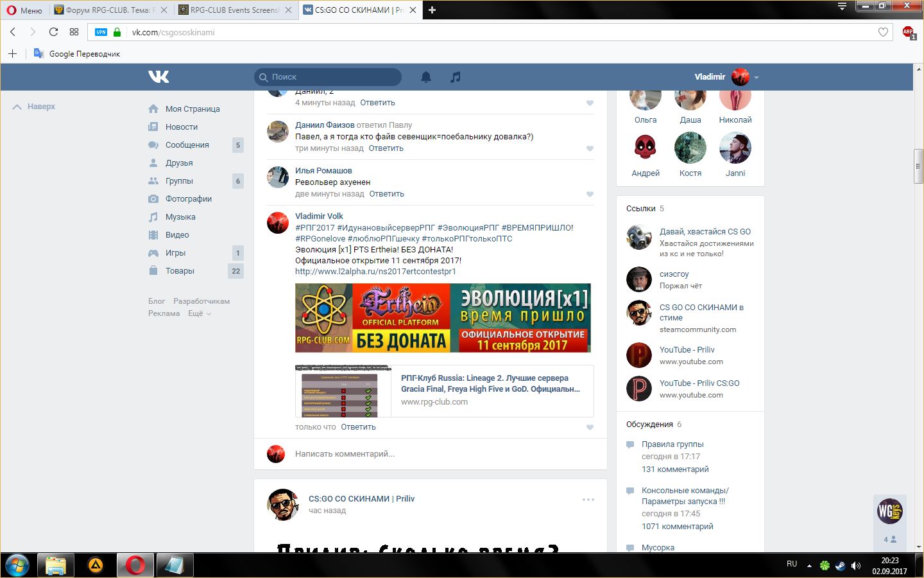Open Консольные команды discussion
924x578 pixels.
[685, 496]
